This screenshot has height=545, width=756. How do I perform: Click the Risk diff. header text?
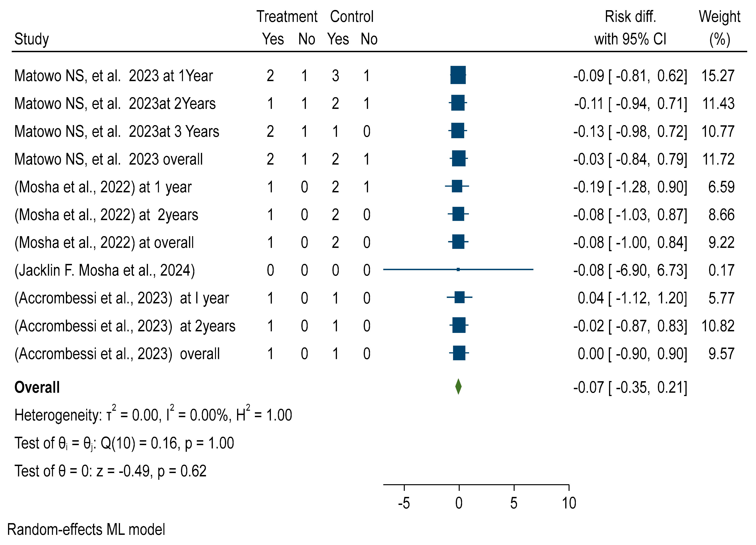pyautogui.click(x=630, y=17)
